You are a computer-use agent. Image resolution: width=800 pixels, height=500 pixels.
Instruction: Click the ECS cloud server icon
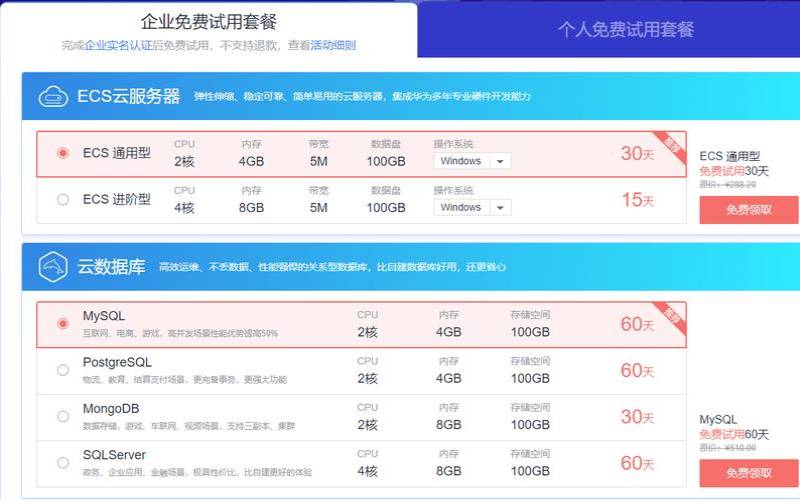click(x=53, y=96)
